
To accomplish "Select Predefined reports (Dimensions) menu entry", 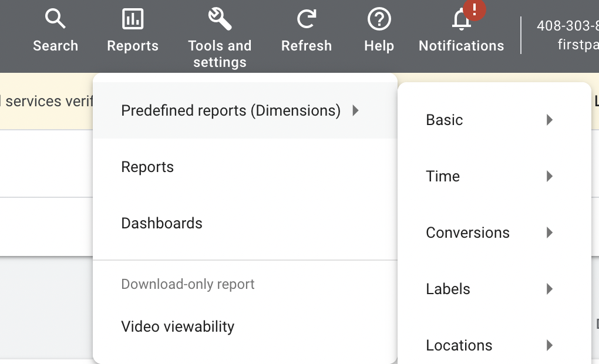I will click(230, 110).
